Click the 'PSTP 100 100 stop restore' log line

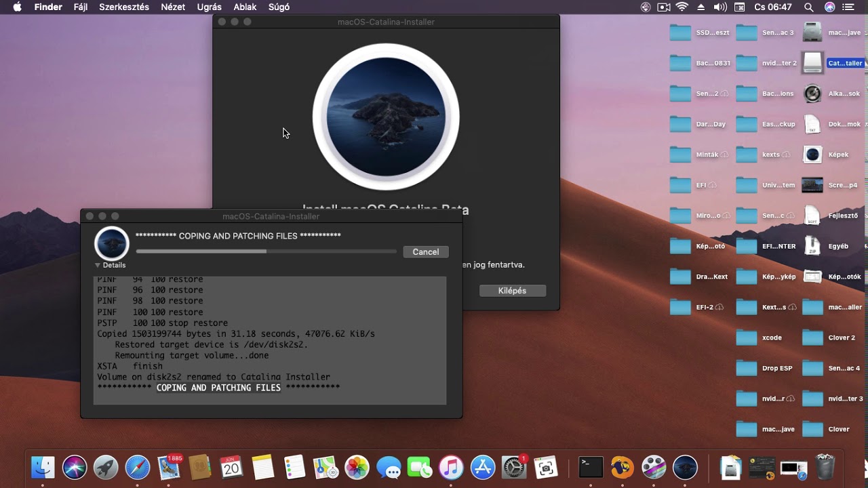(163, 323)
